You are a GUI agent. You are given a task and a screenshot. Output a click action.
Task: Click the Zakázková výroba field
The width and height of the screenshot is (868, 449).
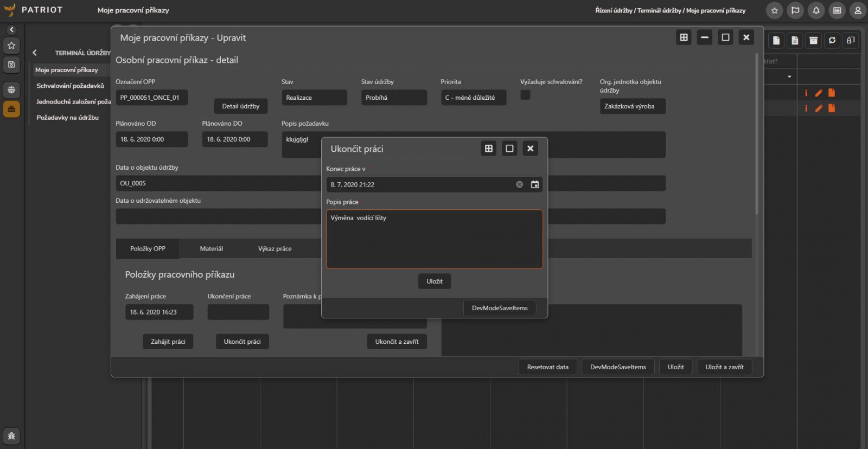point(633,106)
